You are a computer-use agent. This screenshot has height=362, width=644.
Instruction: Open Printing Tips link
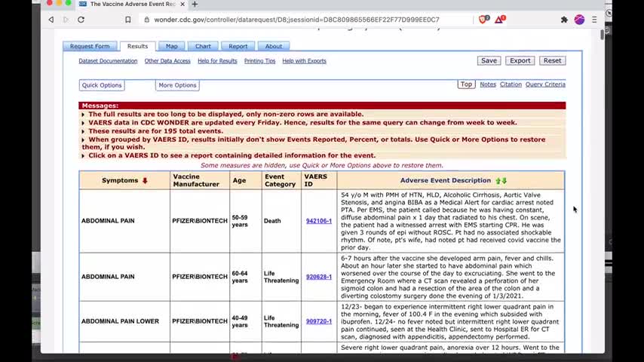[259, 61]
